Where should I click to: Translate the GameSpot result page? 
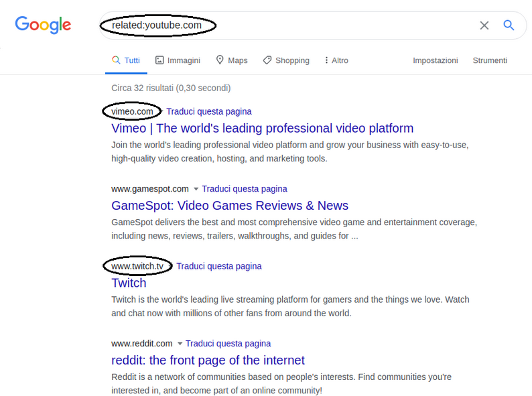pos(245,189)
